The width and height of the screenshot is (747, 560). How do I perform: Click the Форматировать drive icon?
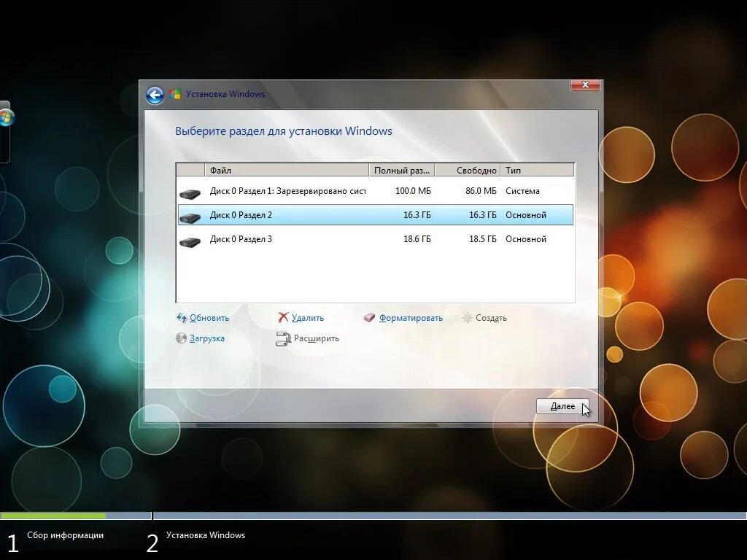[369, 317]
